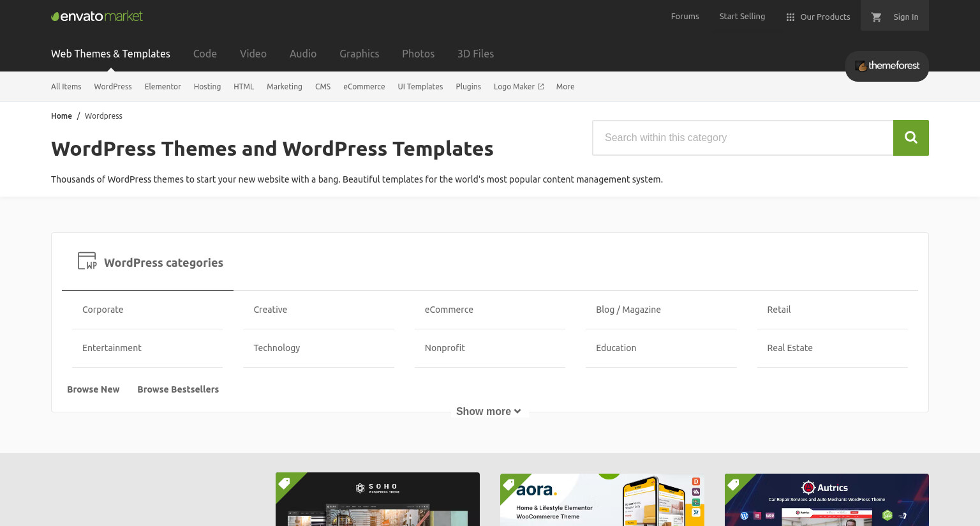Viewport: 980px width, 526px height.
Task: Switch to the Audio section
Action: (x=303, y=54)
